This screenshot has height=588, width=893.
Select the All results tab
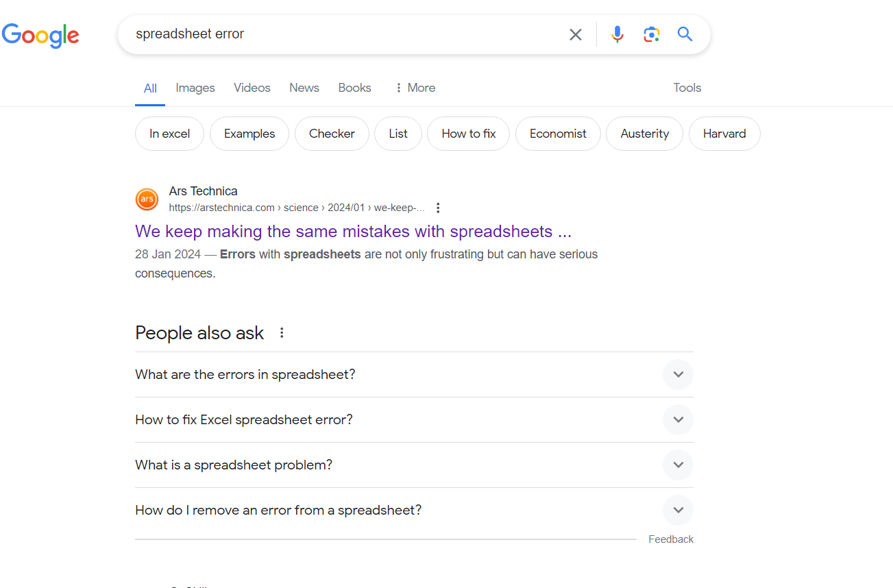[150, 88]
